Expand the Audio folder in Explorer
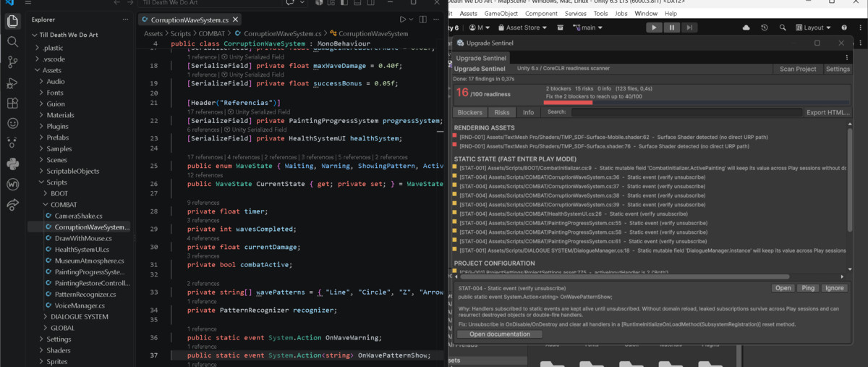868x367 pixels. tap(56, 82)
